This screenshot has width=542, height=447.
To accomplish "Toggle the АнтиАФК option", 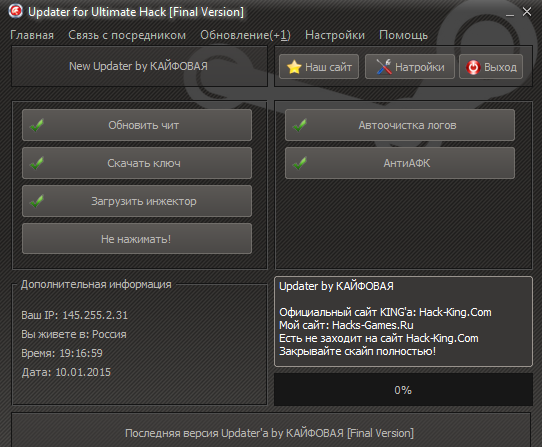I will pos(400,163).
